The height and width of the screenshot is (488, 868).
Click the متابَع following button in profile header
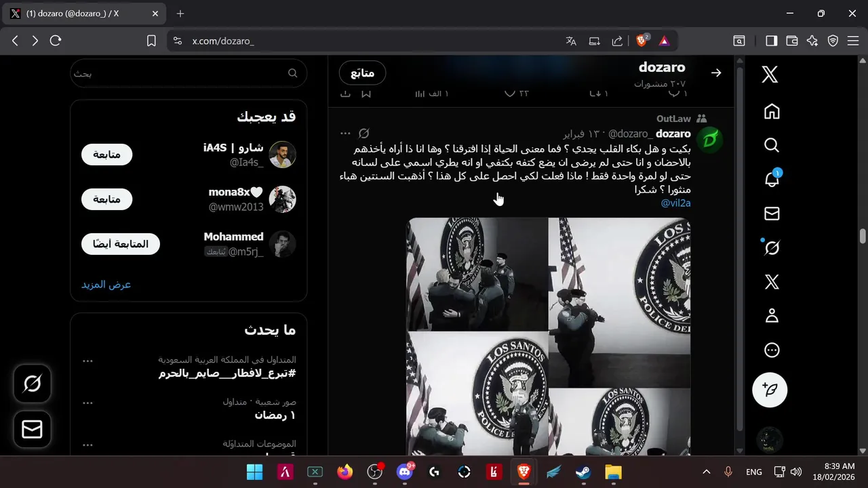tap(362, 73)
